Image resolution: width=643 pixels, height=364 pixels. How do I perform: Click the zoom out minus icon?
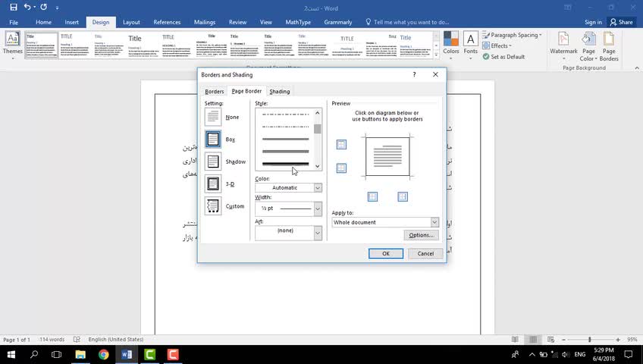pyautogui.click(x=563, y=340)
